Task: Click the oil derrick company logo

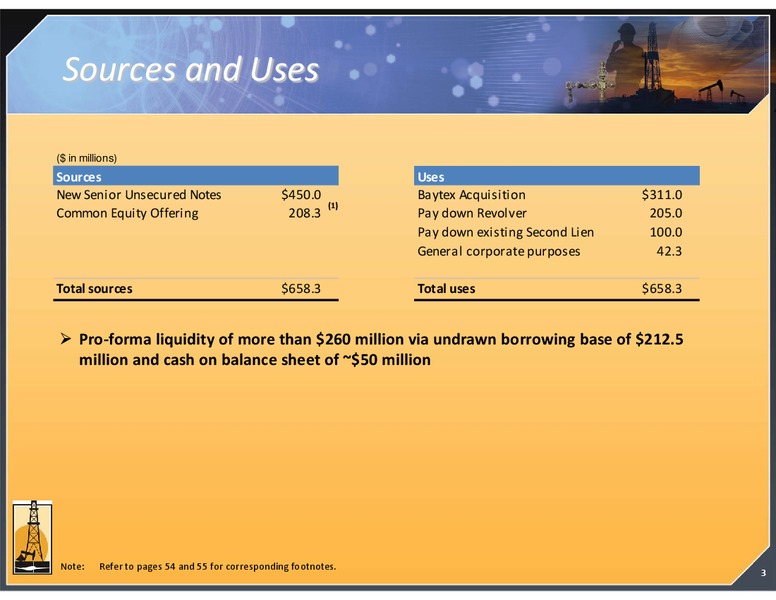Action: coord(32,537)
